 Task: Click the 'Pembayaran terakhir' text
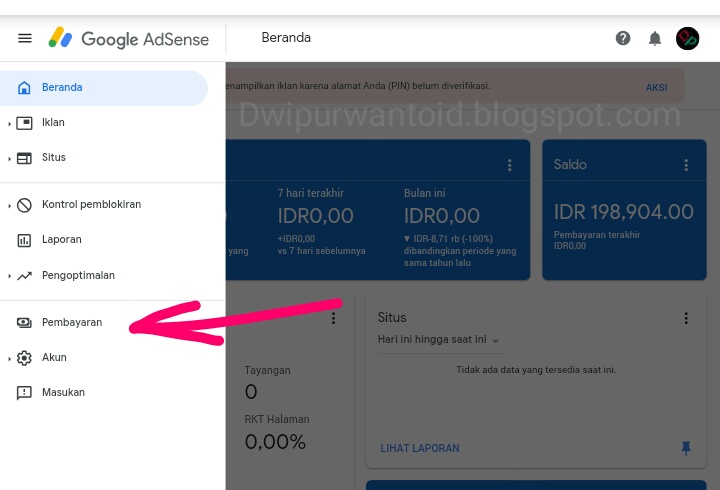[597, 235]
